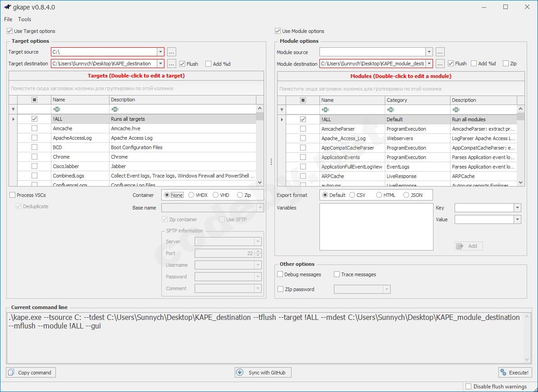Tick the Amcache target checkbox

tap(34, 128)
